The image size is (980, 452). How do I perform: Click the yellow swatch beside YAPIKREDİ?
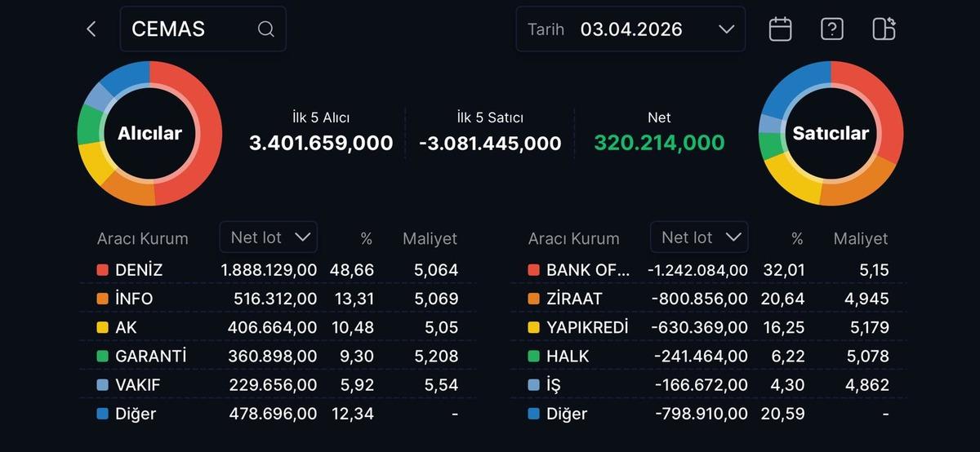point(534,328)
